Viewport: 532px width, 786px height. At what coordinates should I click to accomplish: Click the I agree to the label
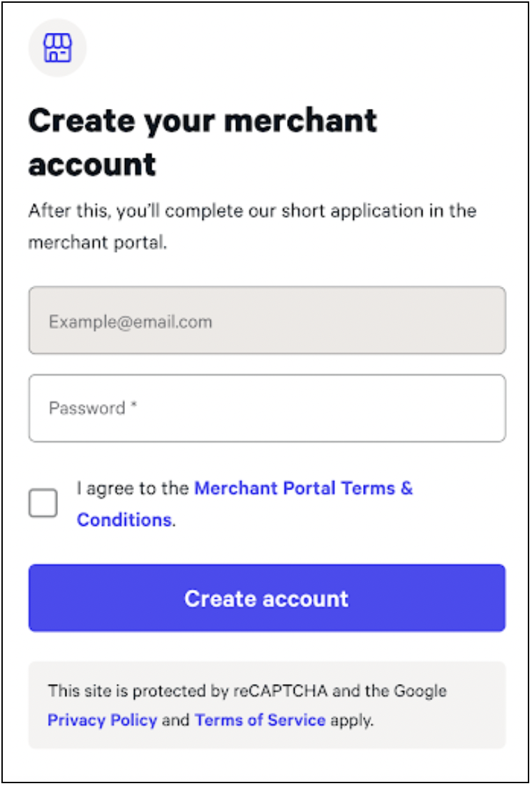pyautogui.click(x=133, y=488)
